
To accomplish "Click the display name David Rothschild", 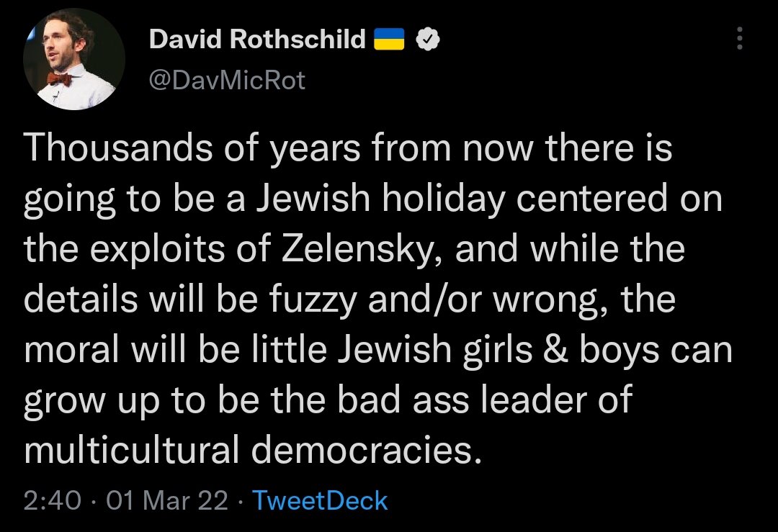I will coord(257,40).
